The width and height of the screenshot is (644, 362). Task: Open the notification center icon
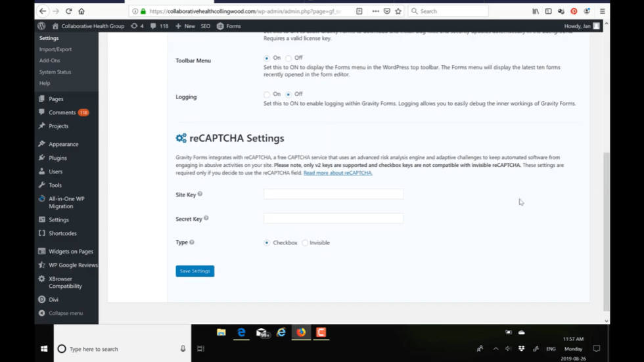[597, 349]
